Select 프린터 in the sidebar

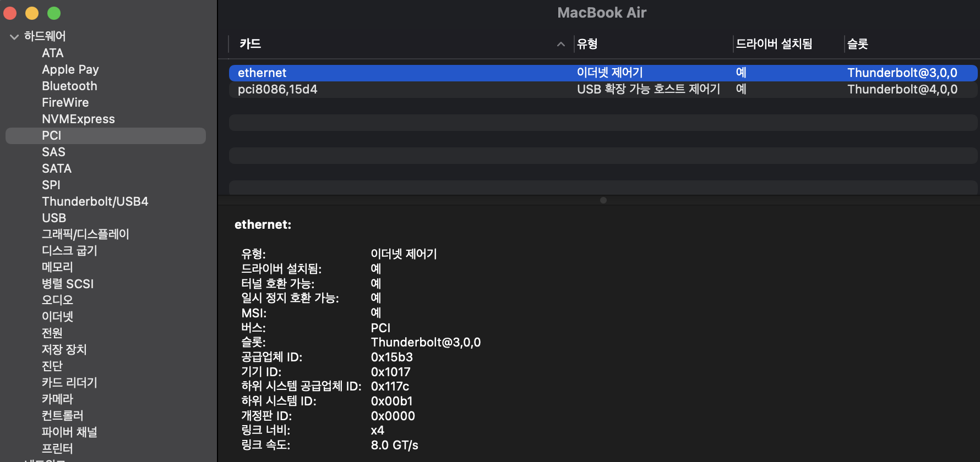57,449
